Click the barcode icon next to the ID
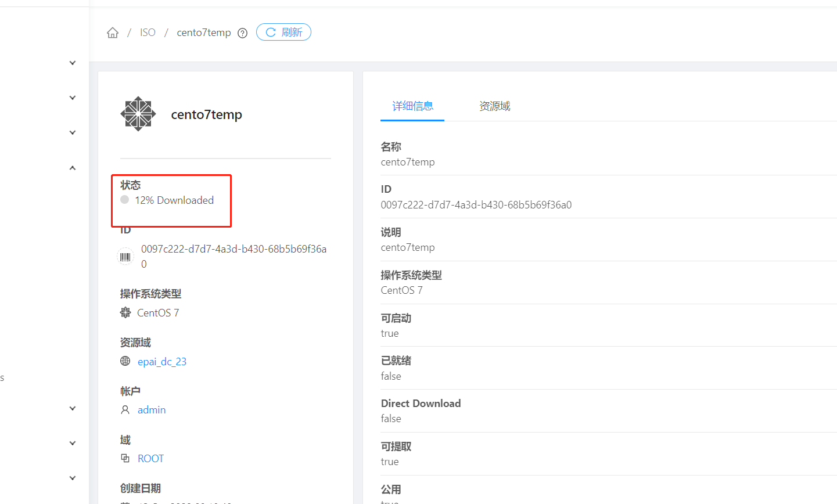The image size is (837, 504). (125, 255)
